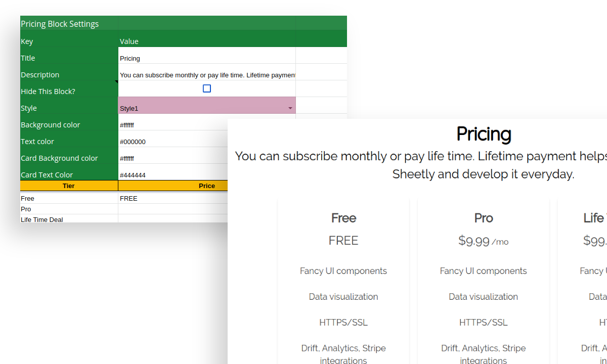
Task: Click 'Fancy UI components' on the Pro card
Action: (484, 271)
